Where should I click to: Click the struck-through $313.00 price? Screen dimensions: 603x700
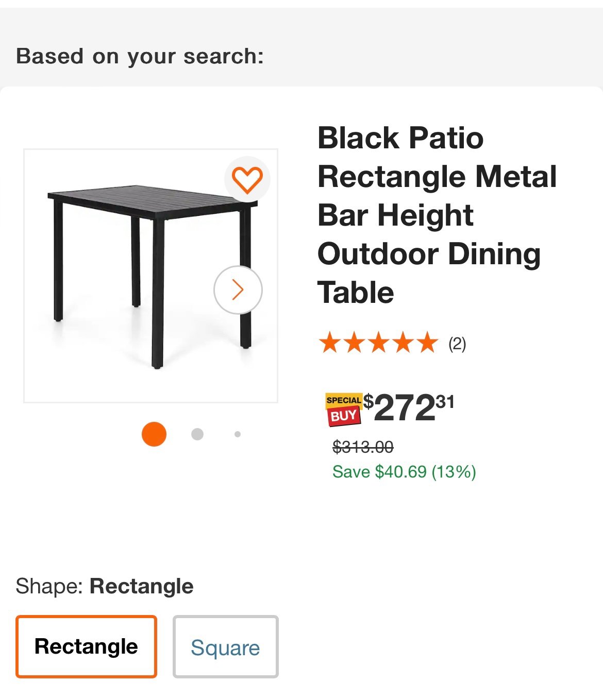pos(363,447)
